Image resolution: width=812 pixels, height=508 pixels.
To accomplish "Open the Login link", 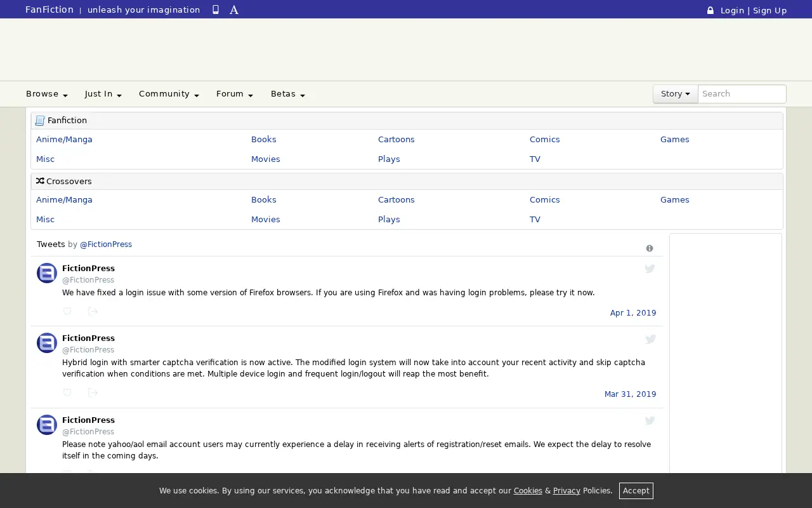I will click(732, 10).
